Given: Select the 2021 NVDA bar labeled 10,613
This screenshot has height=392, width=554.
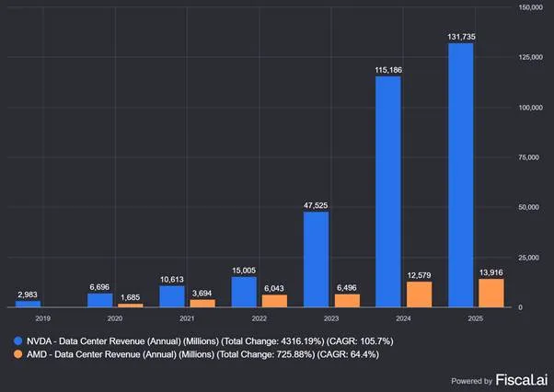Looking at the screenshot, I should [x=172, y=296].
